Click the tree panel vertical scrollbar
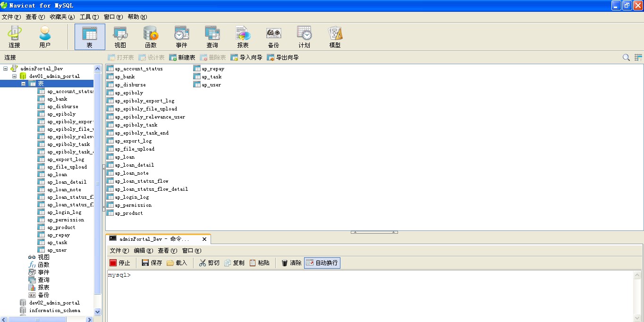The image size is (644, 322). (98, 183)
